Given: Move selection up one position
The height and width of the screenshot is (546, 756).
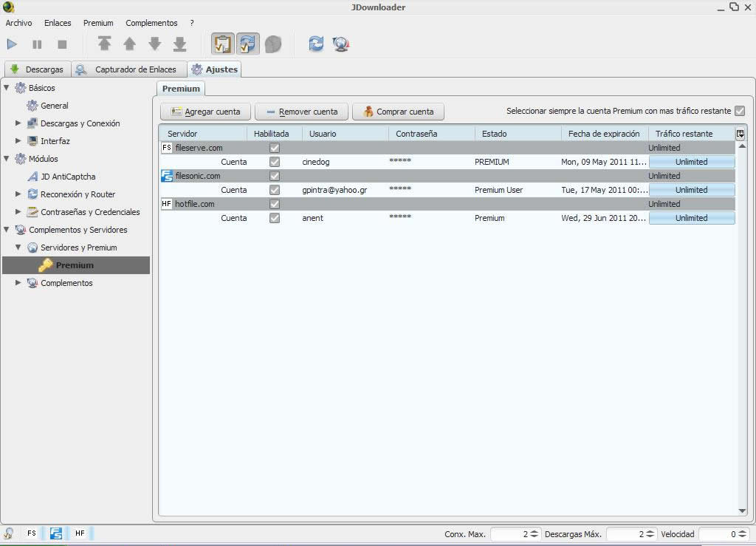Looking at the screenshot, I should pos(129,44).
